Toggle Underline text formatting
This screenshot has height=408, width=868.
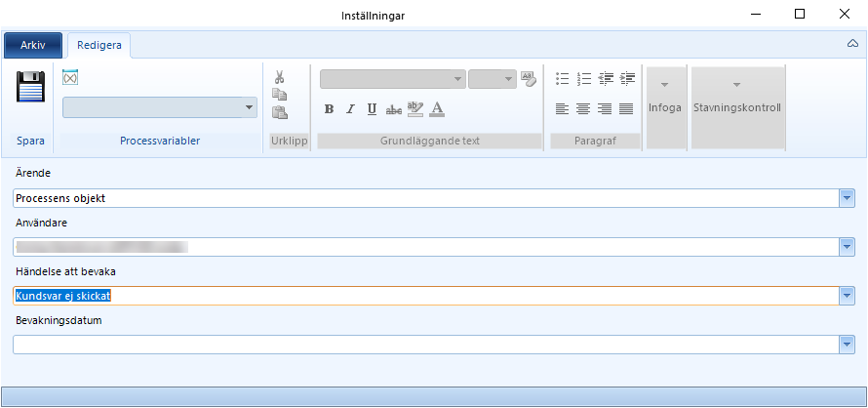coord(372,109)
